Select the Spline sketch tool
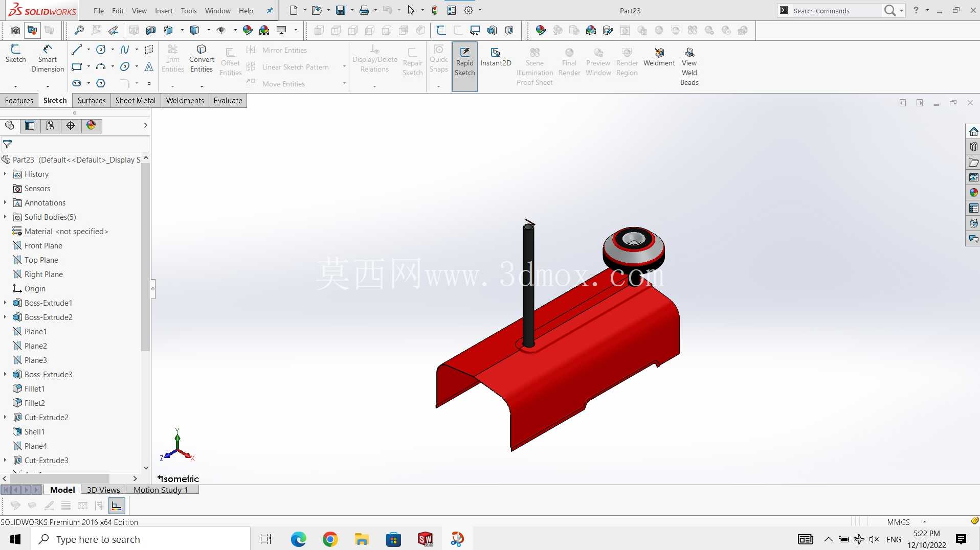 tap(124, 50)
